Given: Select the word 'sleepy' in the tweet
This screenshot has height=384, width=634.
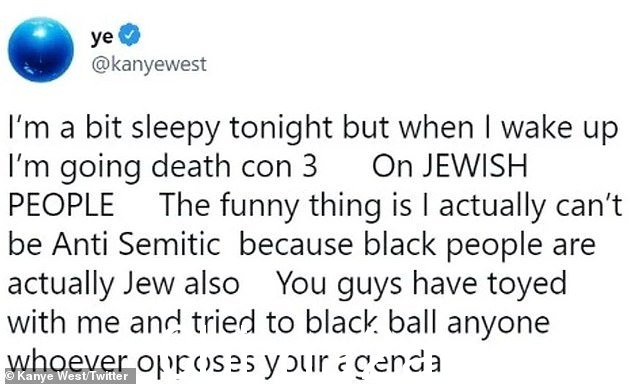Looking at the screenshot, I should [176, 129].
